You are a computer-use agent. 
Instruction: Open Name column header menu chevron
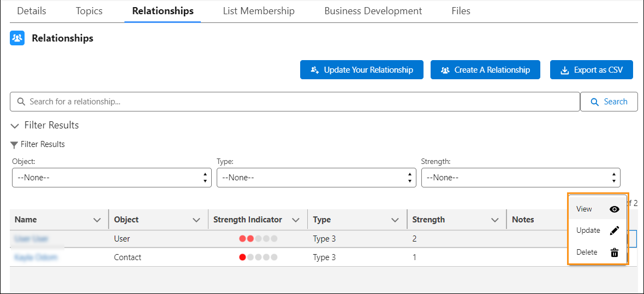97,220
